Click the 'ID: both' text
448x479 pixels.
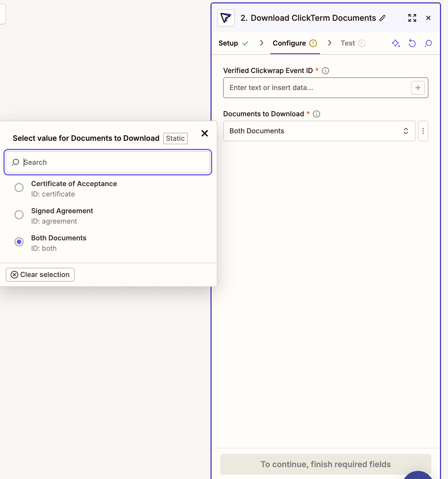point(44,248)
